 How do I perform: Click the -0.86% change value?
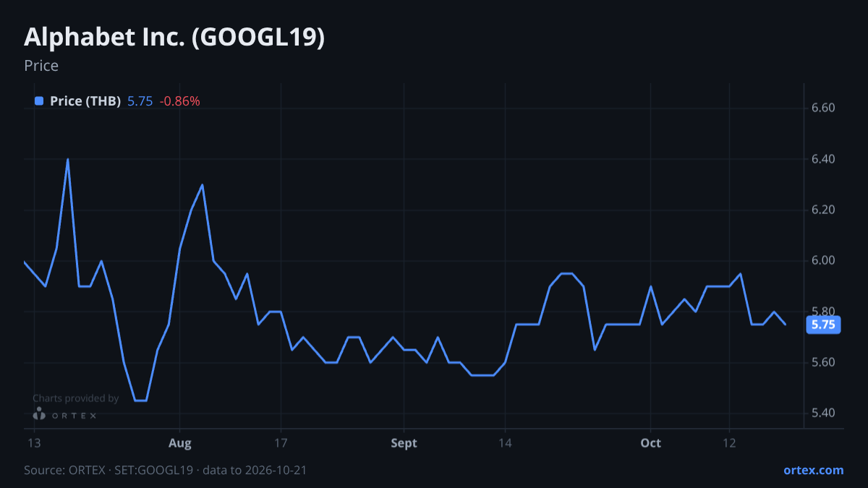tap(179, 101)
